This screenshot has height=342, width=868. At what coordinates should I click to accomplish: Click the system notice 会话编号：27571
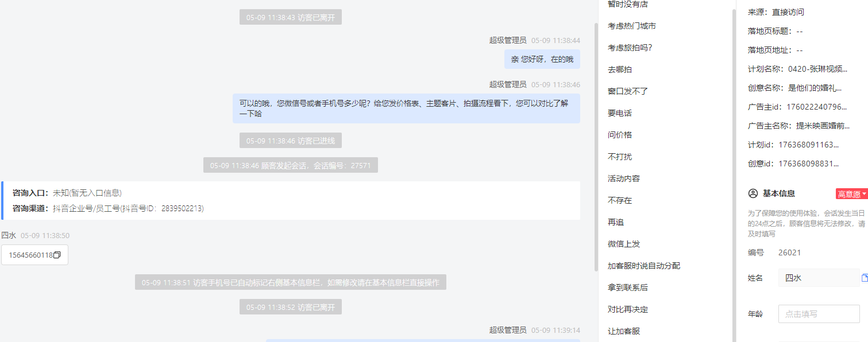pyautogui.click(x=291, y=165)
